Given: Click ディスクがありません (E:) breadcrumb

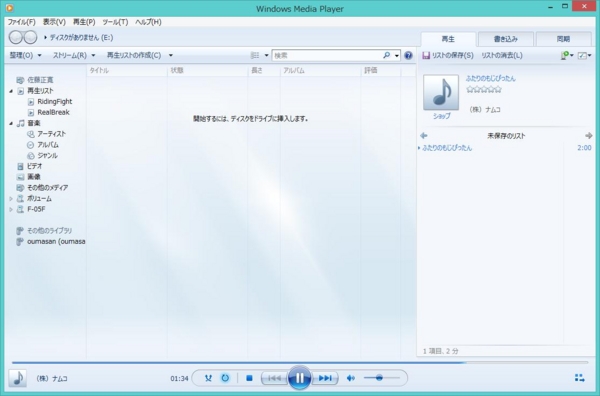Looking at the screenshot, I should [x=81, y=37].
